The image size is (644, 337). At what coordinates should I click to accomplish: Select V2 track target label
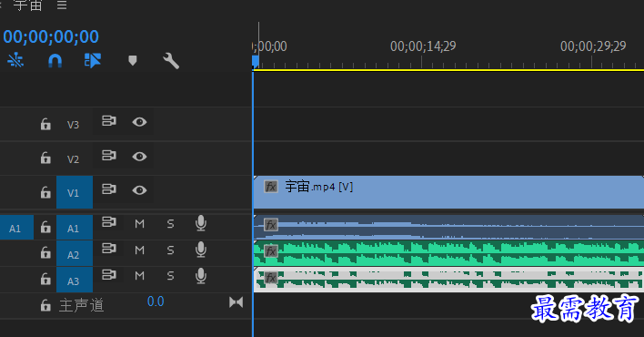point(73,159)
